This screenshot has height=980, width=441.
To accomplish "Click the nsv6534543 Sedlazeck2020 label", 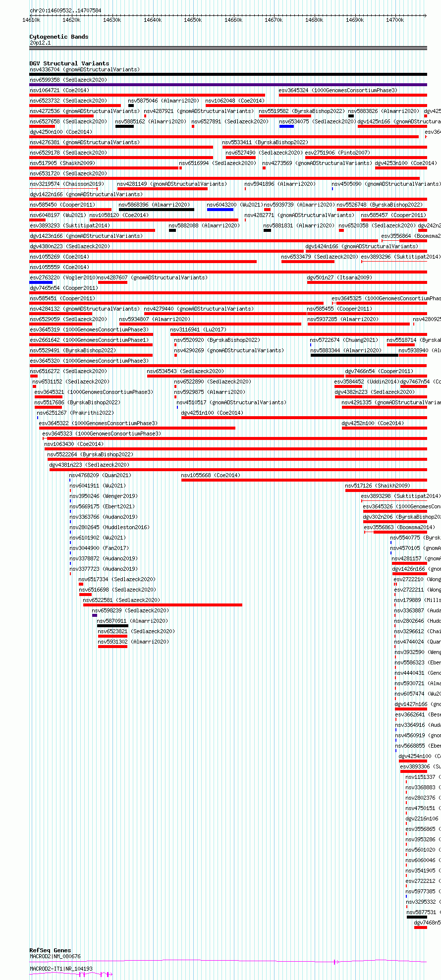I will pyautogui.click(x=185, y=371).
